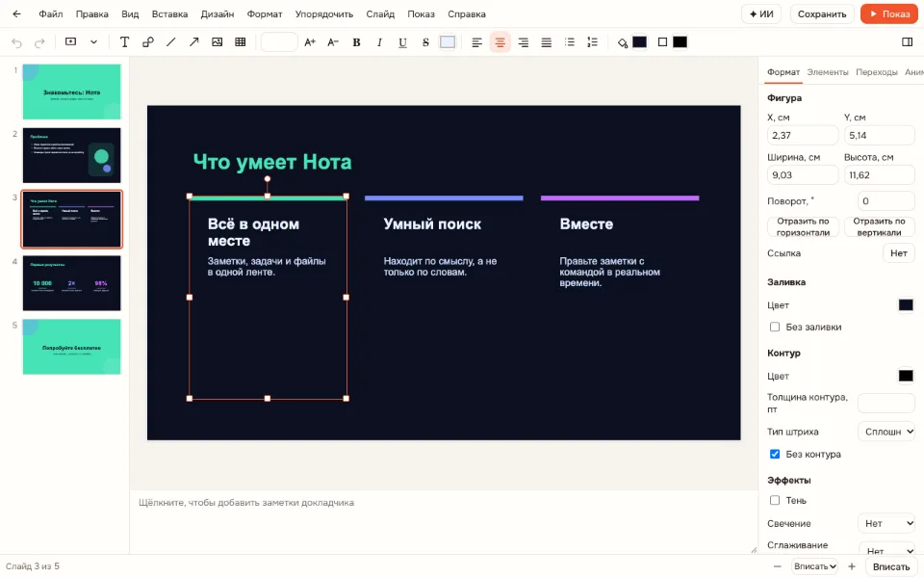Toggle bold formatting
Image resolution: width=924 pixels, height=578 pixels.
pos(356,41)
